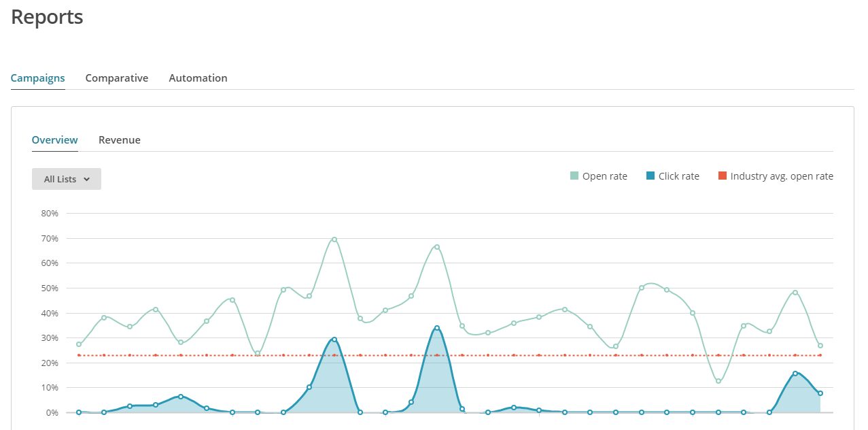This screenshot has width=868, height=430.
Task: Click the 0% axis label
Action: (52, 412)
